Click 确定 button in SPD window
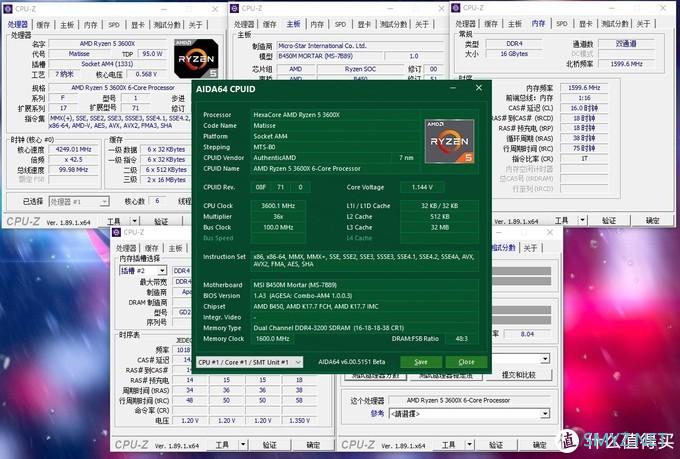 coord(313,445)
